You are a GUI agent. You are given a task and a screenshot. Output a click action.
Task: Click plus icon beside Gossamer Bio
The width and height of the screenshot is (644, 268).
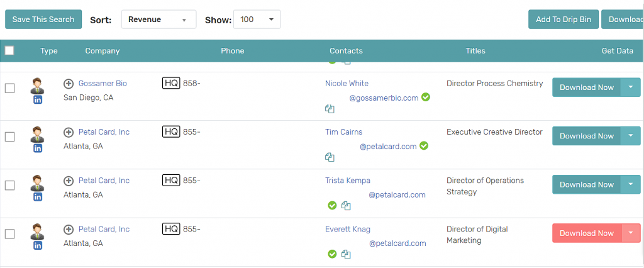tap(69, 84)
